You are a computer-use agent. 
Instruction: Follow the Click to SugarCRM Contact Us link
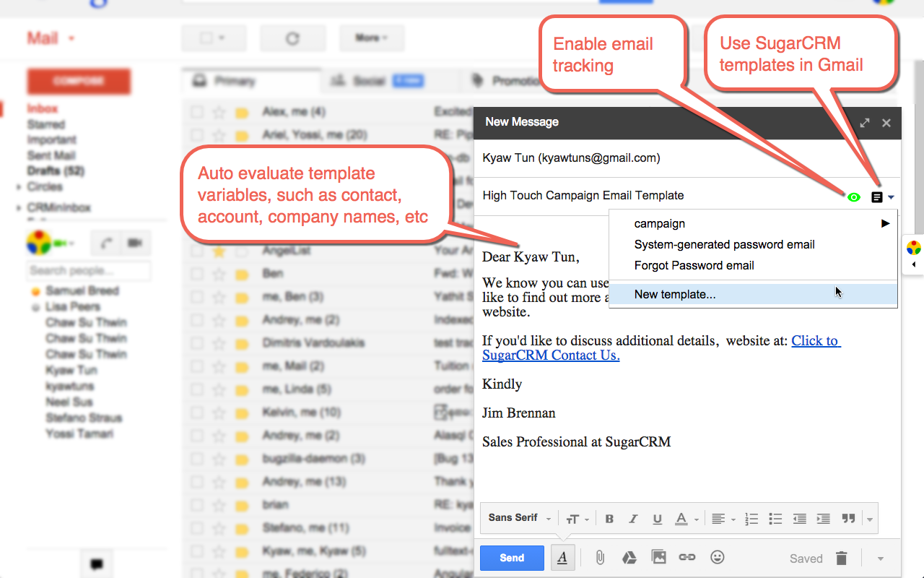coord(661,348)
